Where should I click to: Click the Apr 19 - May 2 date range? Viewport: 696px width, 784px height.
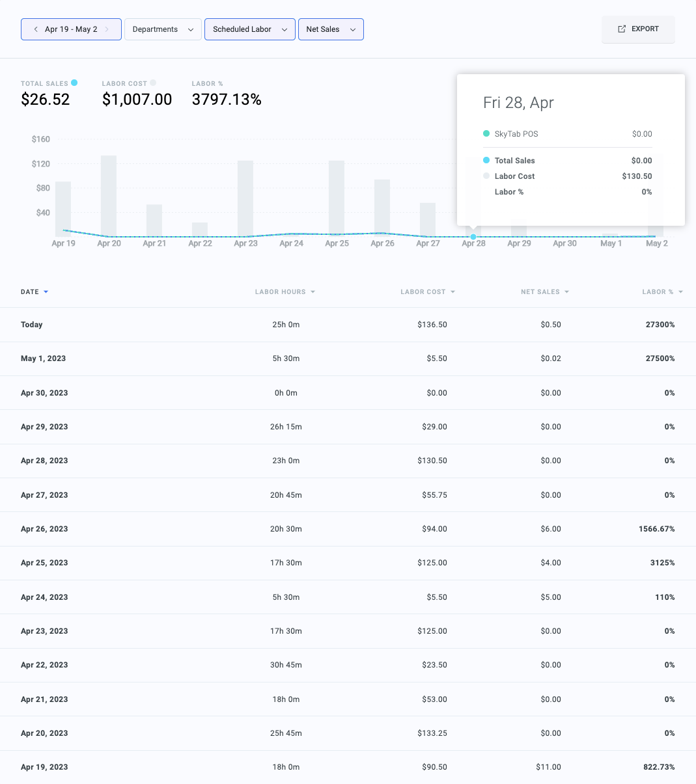71,29
